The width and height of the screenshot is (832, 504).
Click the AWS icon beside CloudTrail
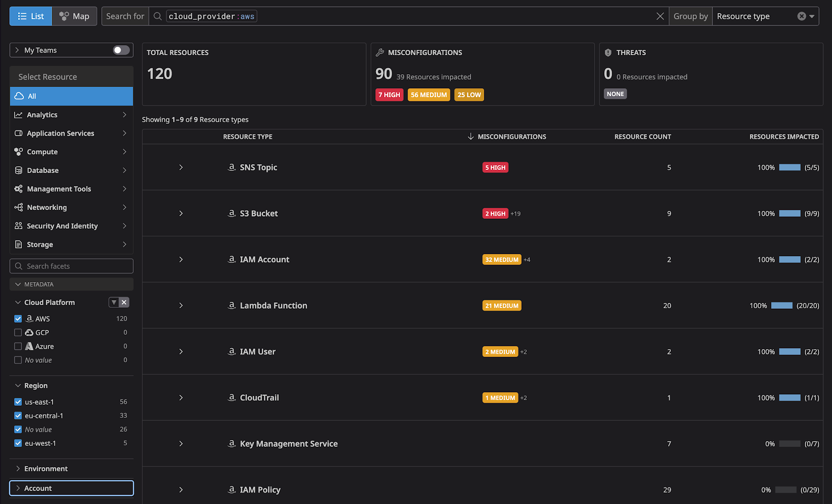point(232,397)
